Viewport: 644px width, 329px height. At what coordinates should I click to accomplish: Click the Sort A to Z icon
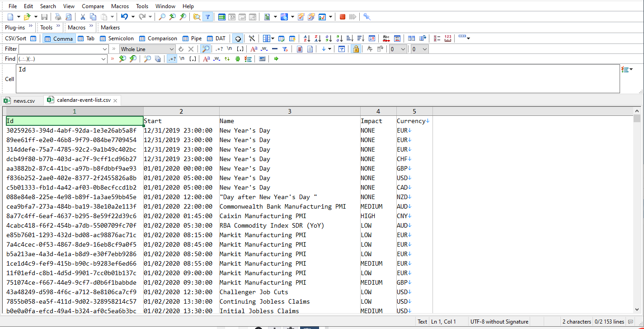tap(307, 38)
